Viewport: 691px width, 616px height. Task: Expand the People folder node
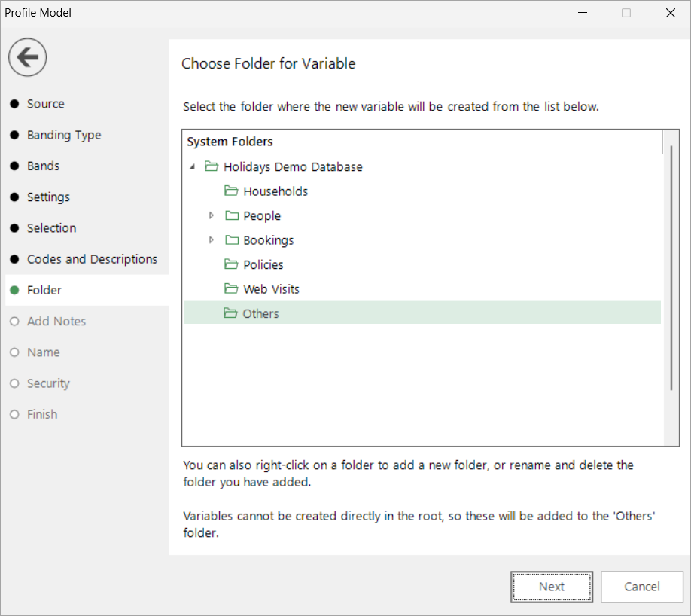(212, 215)
